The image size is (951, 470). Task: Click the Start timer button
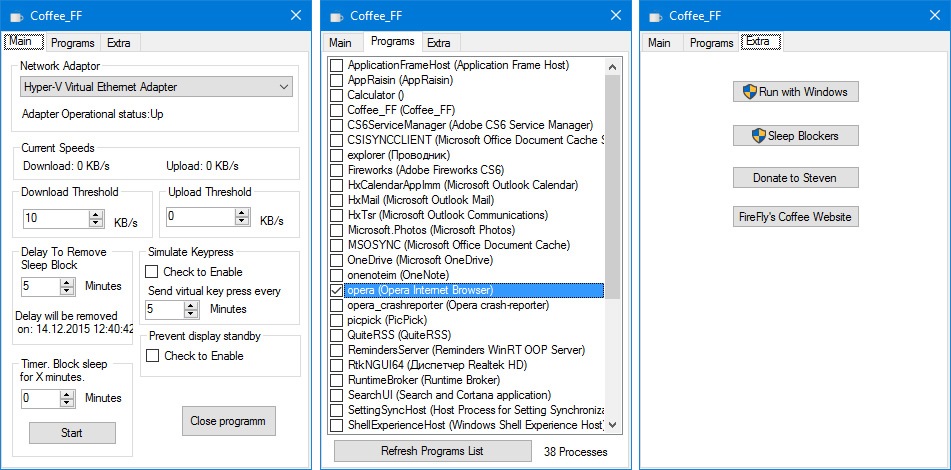click(72, 433)
